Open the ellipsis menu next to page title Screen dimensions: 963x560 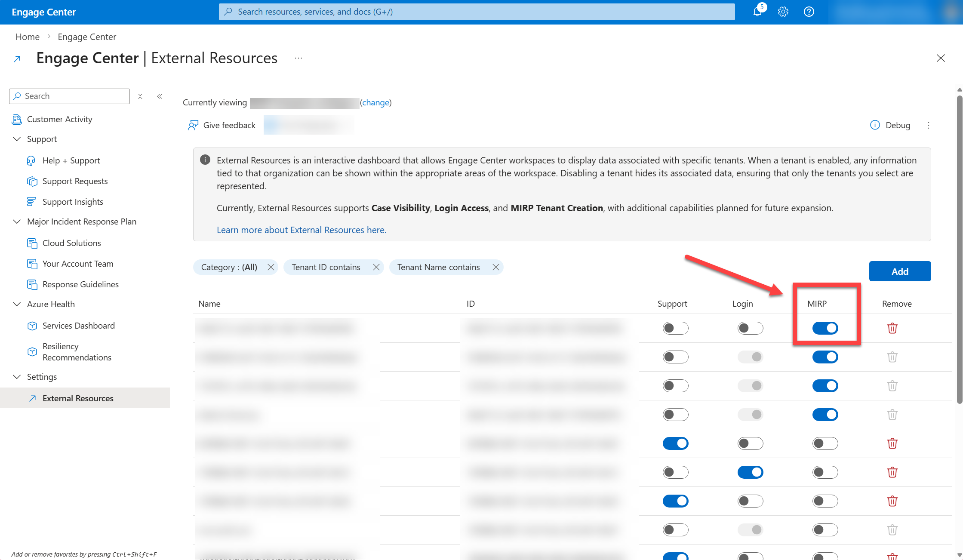point(298,58)
